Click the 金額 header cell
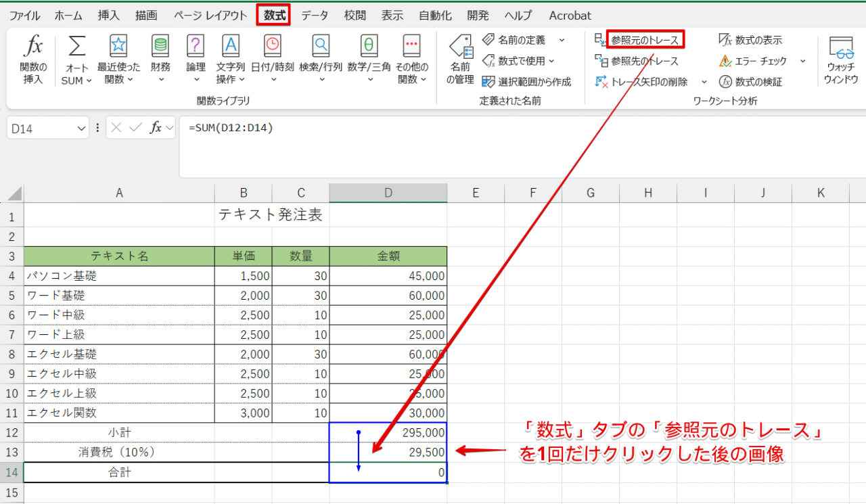Image resolution: width=866 pixels, height=504 pixels. click(388, 256)
